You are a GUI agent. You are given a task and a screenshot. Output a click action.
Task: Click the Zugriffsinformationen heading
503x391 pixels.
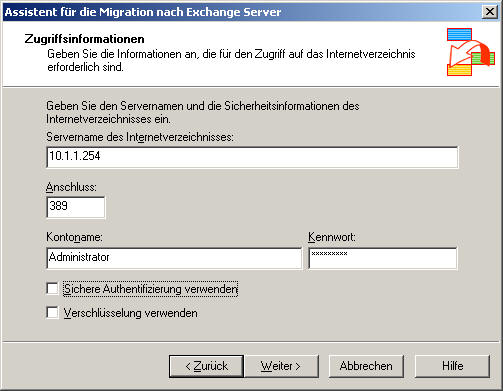[x=84, y=39]
